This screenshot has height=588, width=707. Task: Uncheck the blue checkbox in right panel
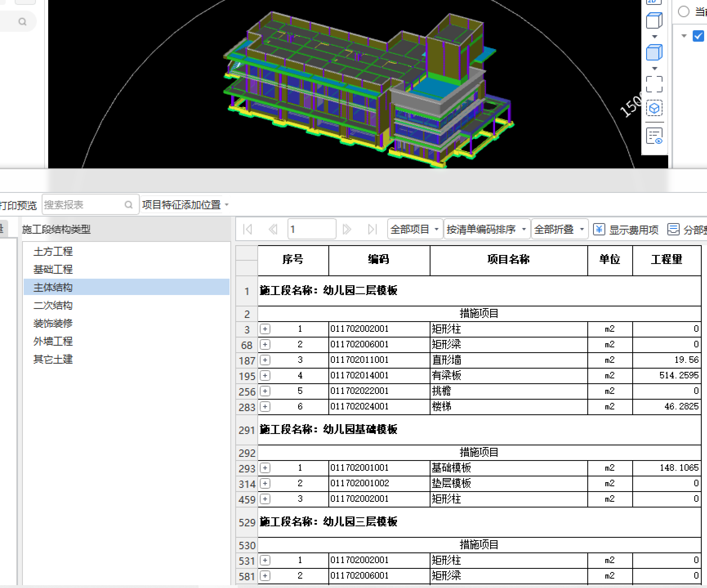(x=698, y=36)
